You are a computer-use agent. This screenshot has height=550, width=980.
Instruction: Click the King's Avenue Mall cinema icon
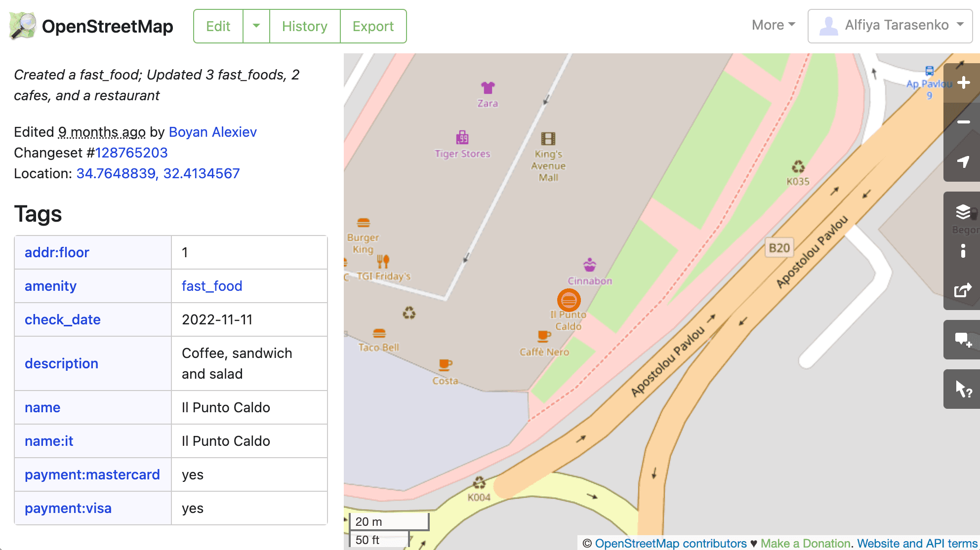[x=548, y=138]
